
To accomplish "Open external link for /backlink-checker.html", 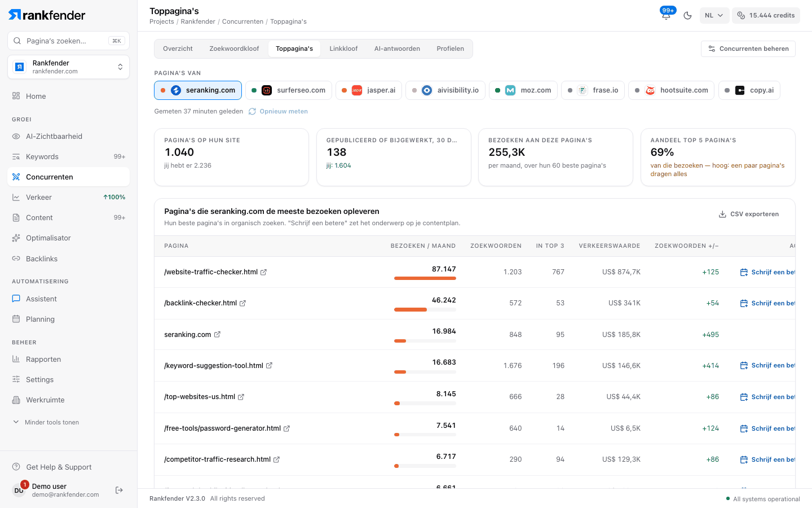I will pyautogui.click(x=242, y=303).
